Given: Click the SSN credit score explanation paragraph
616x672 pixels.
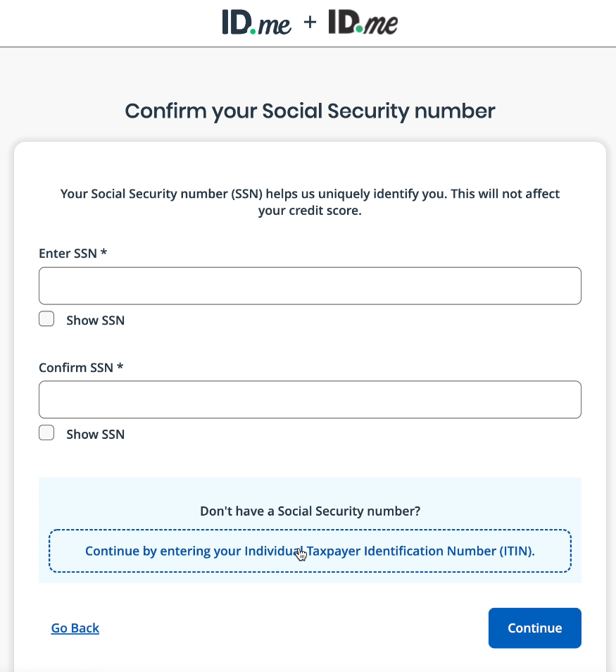Looking at the screenshot, I should tap(310, 202).
